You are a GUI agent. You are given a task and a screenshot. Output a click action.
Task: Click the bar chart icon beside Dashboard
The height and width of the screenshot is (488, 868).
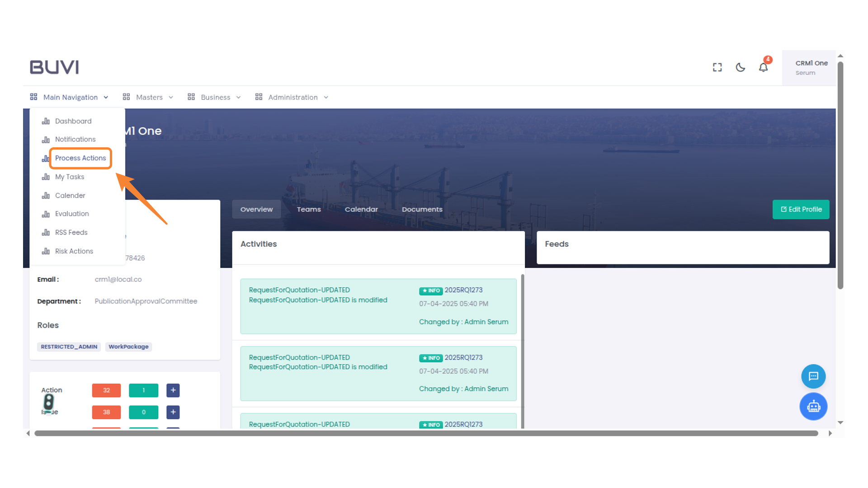coord(46,121)
